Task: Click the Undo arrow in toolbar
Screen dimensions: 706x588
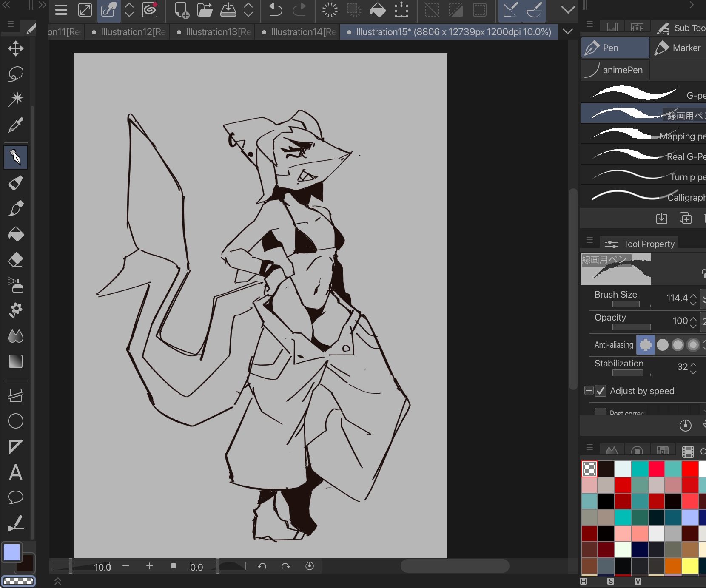Action: point(276,10)
